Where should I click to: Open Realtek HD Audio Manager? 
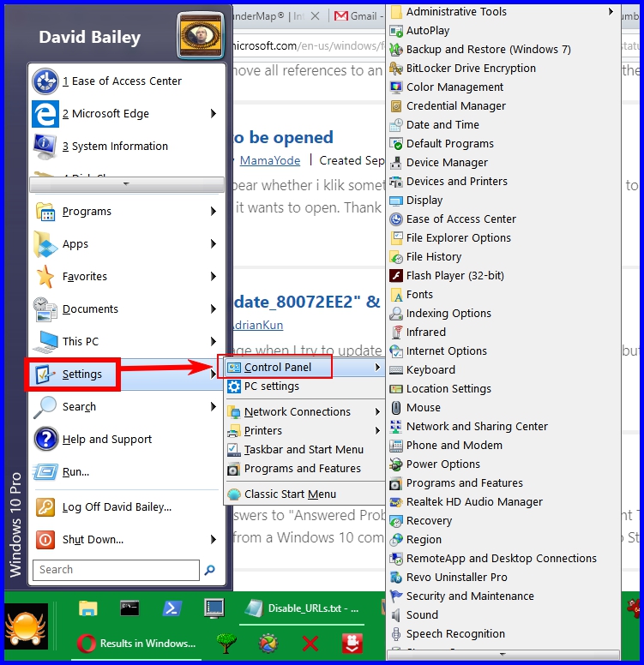503,501
